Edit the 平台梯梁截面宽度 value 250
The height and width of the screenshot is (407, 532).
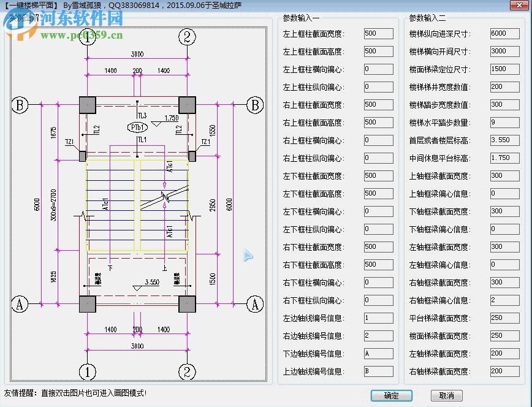(x=504, y=318)
